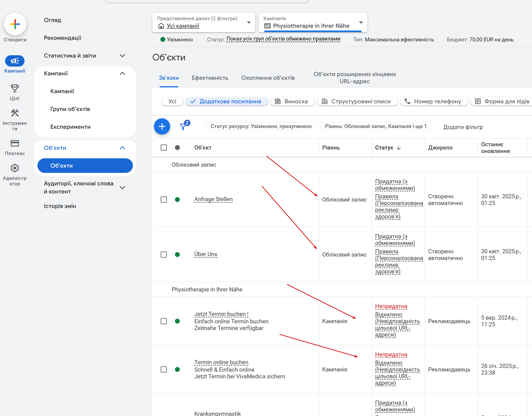The width and height of the screenshot is (532, 416).
Task: Check the select-all header checkbox
Action: pos(164,148)
